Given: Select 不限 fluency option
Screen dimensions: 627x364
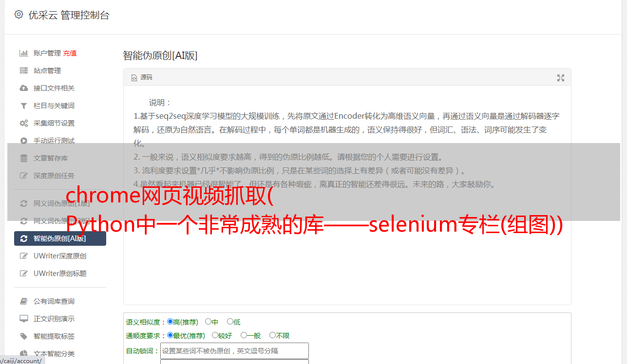Looking at the screenshot, I should pos(273,335).
